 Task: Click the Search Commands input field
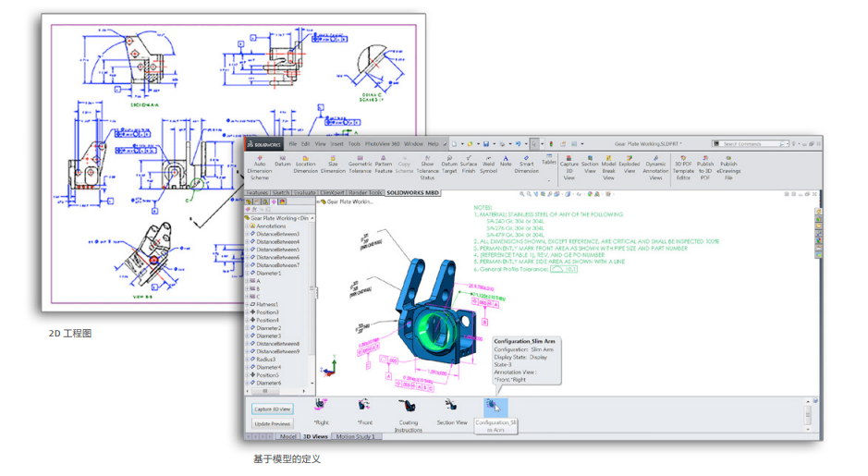pyautogui.click(x=752, y=144)
